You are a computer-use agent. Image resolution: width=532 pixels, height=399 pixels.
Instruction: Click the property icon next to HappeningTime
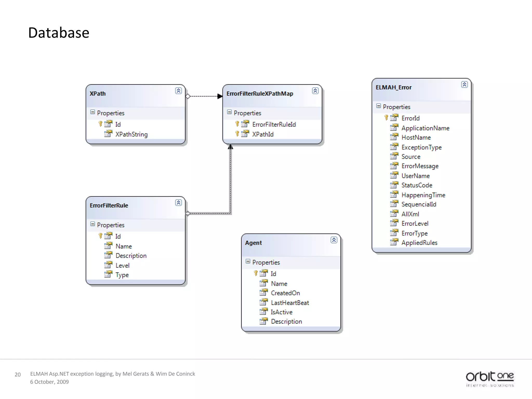tap(394, 195)
